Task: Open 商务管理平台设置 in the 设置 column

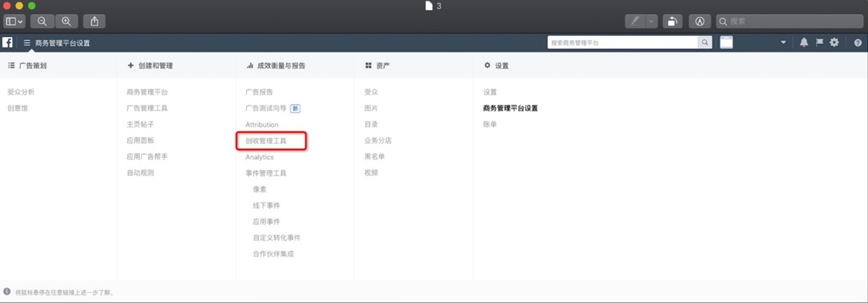Action: pyautogui.click(x=510, y=108)
